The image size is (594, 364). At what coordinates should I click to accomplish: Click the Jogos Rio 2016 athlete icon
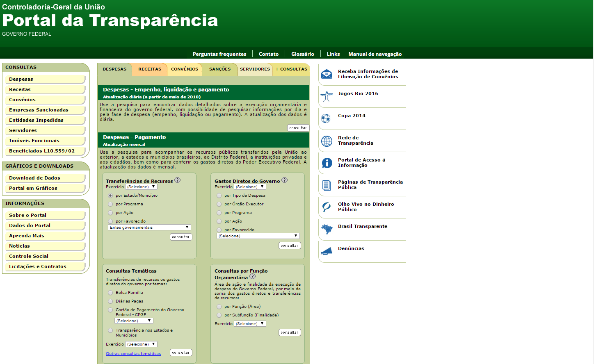(327, 96)
